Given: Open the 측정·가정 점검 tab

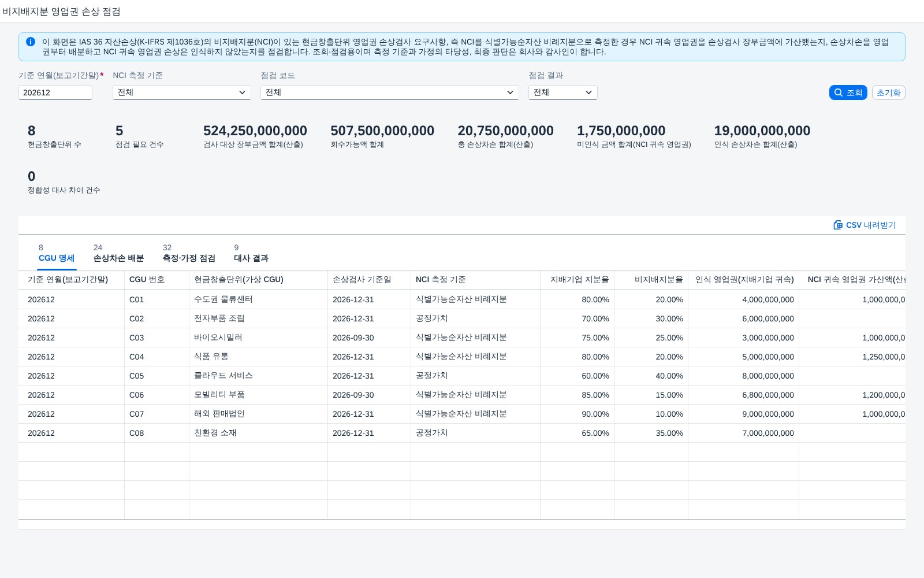Looking at the screenshot, I should (189, 253).
